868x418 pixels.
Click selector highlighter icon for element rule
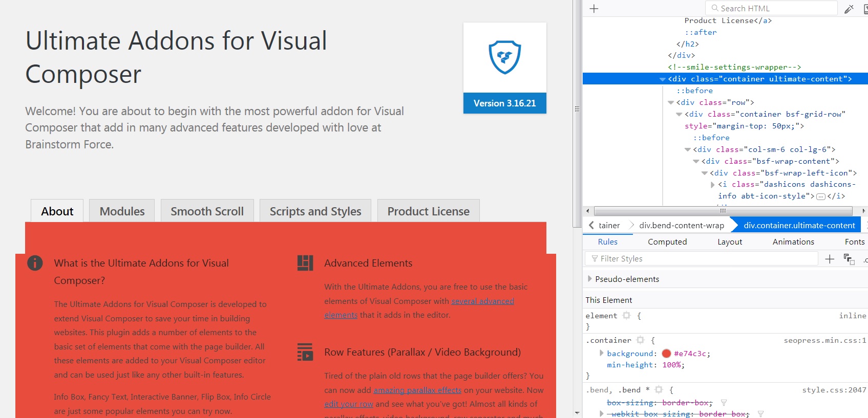coord(626,316)
